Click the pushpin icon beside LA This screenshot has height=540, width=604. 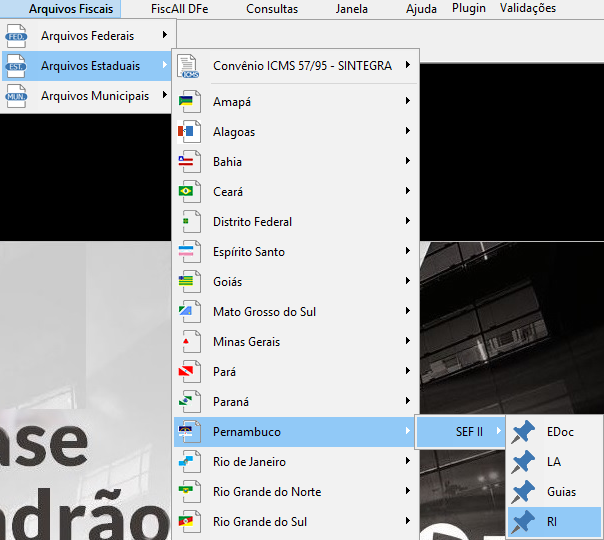523,462
